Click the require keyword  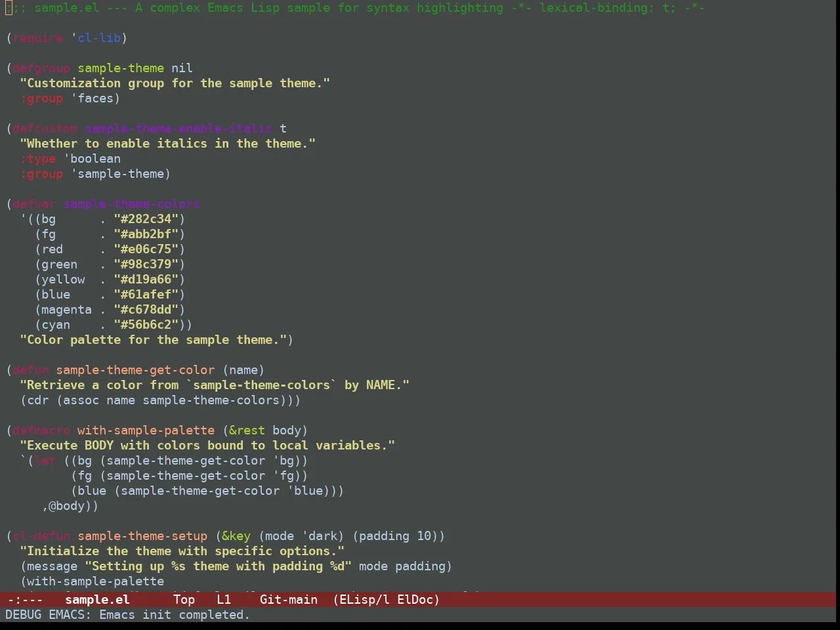[x=38, y=38]
